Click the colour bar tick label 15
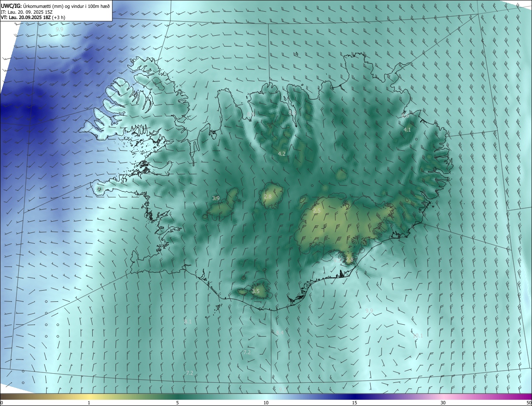This screenshot has width=532, height=406. point(355,403)
